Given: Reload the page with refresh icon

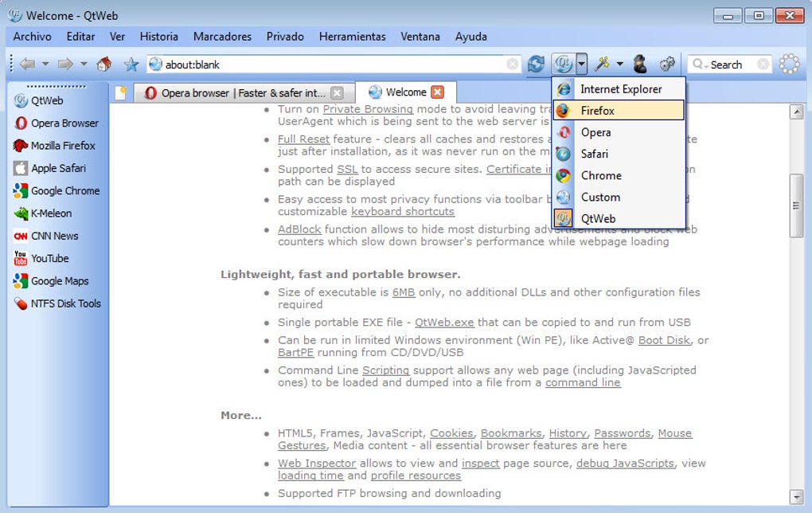Looking at the screenshot, I should coord(536,65).
